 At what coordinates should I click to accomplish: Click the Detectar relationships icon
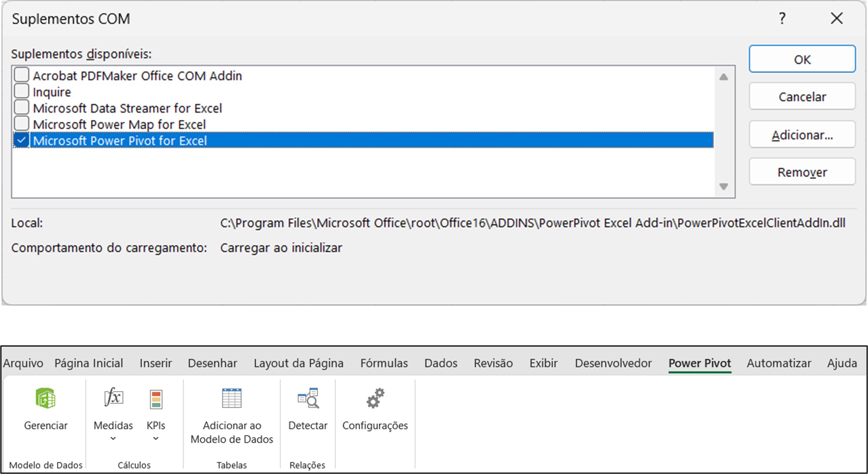point(308,398)
